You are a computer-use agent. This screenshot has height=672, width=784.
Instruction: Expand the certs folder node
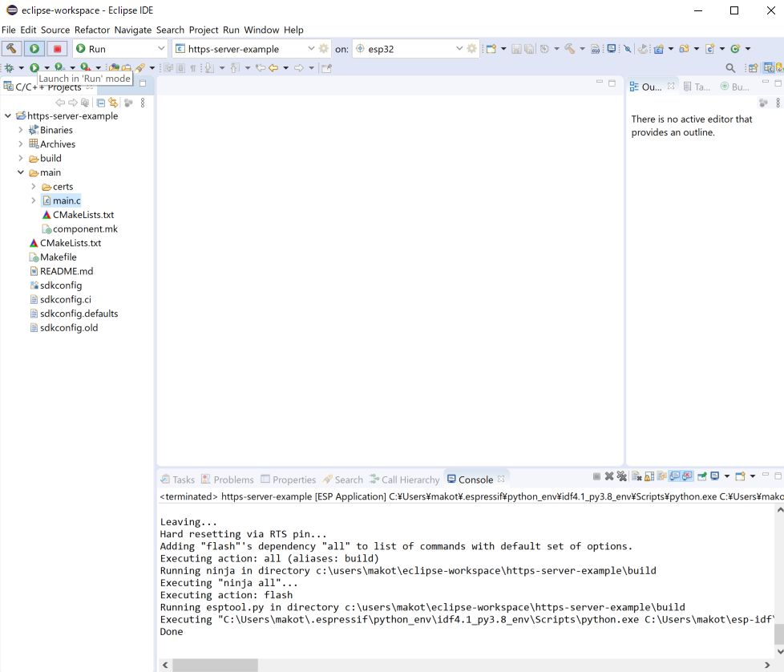[34, 187]
